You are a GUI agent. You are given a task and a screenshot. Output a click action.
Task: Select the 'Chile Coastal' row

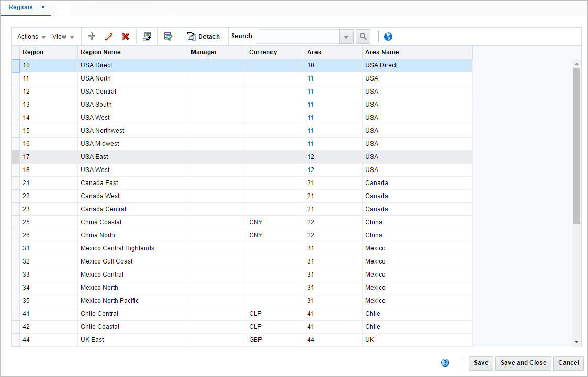[x=242, y=327]
